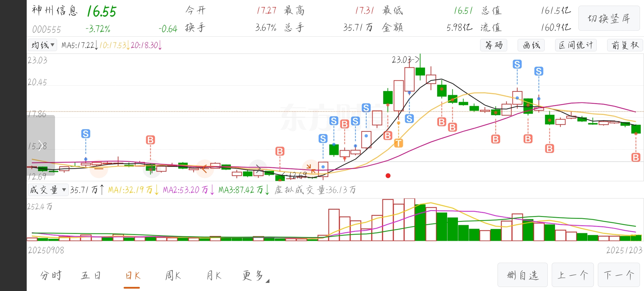This screenshot has height=291, width=644.
Task: Switch to the 分时 tab
Action: [x=51, y=276]
